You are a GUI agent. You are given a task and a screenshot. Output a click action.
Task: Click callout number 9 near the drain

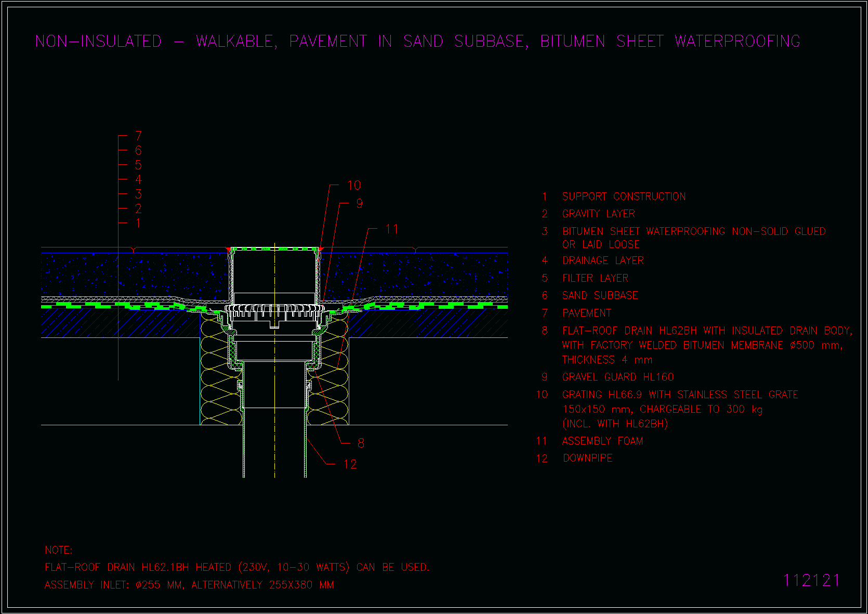coord(360,203)
